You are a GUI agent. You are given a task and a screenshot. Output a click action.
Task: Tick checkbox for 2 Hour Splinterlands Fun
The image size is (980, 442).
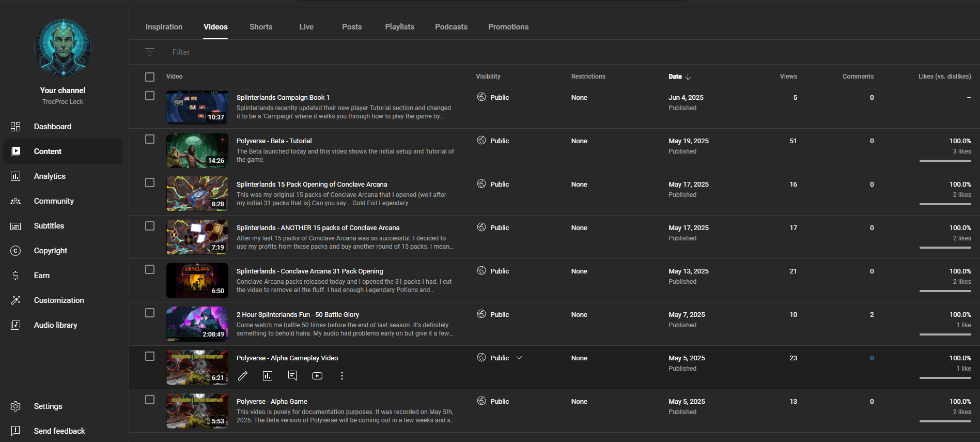click(150, 313)
